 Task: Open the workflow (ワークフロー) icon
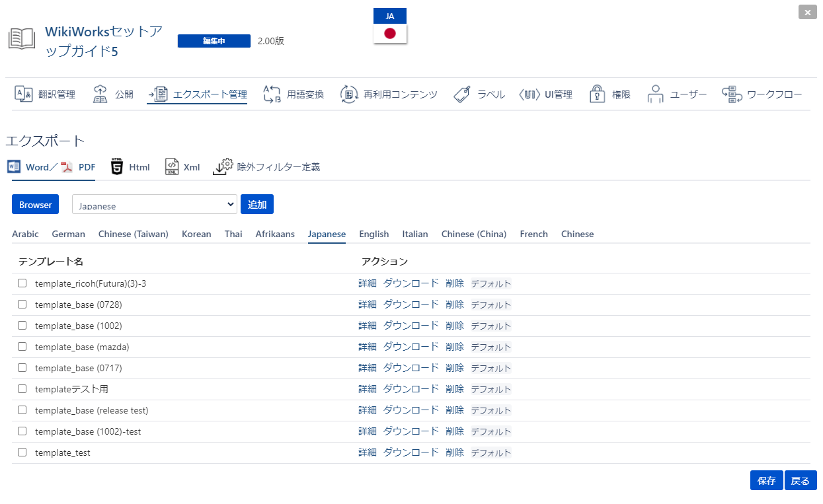point(731,94)
